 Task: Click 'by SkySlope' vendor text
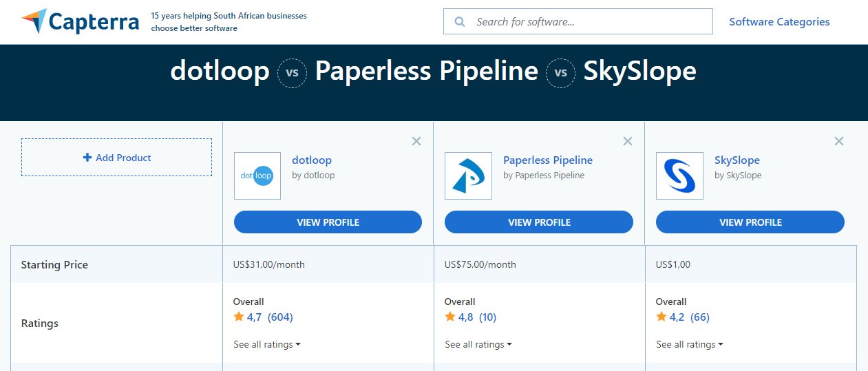click(738, 175)
